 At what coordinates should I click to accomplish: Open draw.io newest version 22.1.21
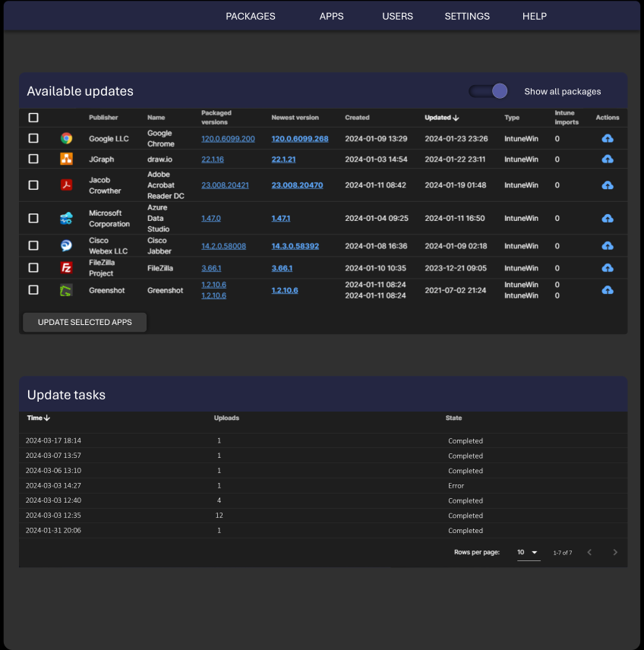click(x=283, y=159)
